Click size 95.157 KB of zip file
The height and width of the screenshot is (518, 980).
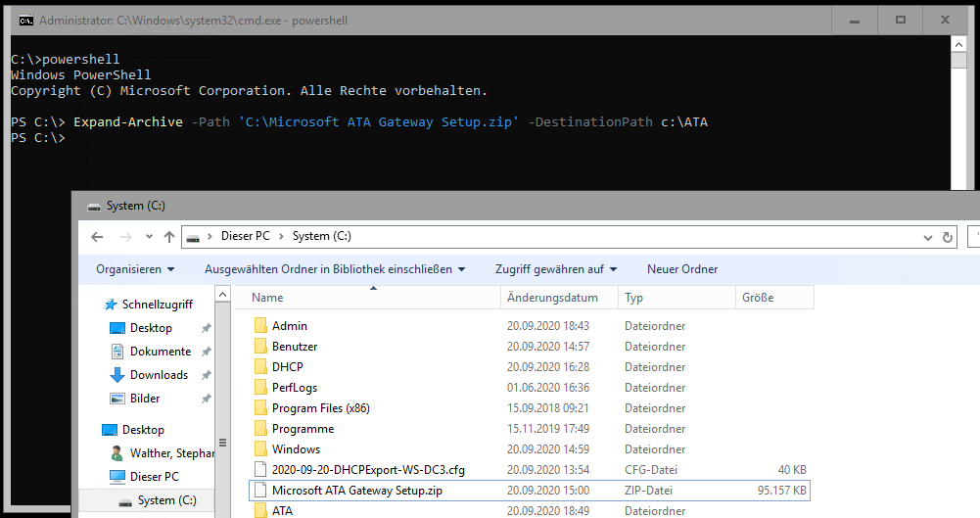point(782,491)
